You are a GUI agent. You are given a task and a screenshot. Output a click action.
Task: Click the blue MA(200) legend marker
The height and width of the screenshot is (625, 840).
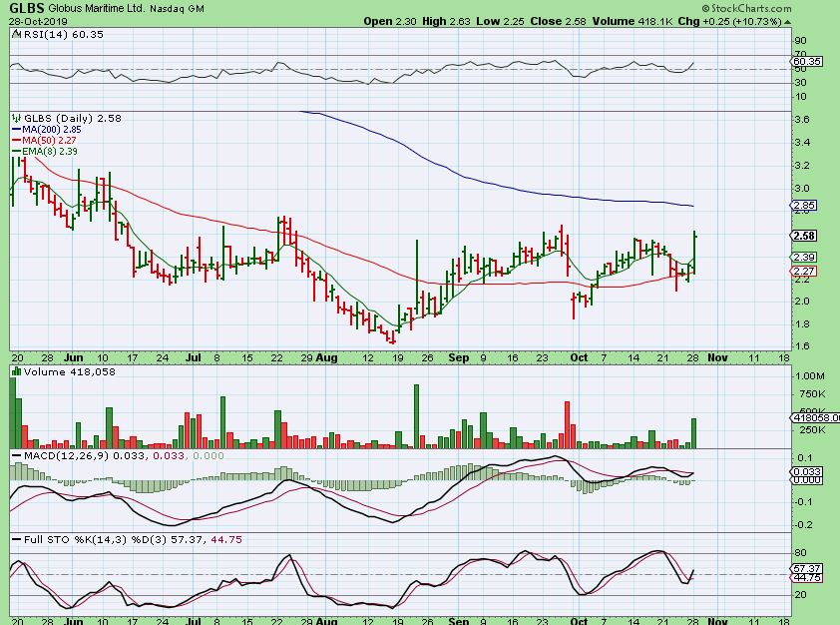point(15,130)
